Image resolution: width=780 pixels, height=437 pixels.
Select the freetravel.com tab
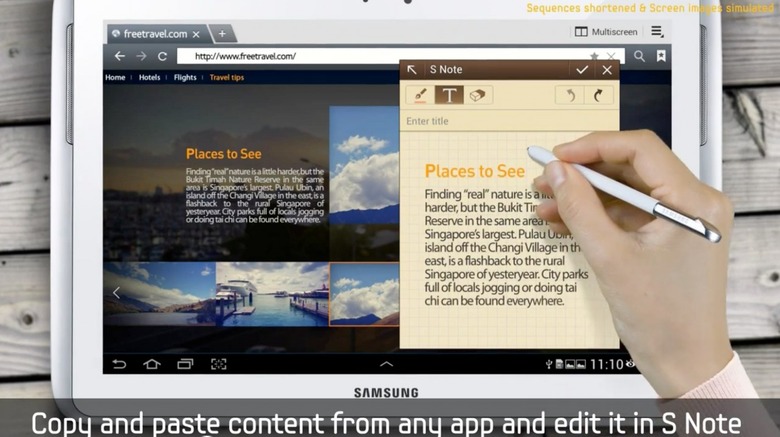point(155,34)
